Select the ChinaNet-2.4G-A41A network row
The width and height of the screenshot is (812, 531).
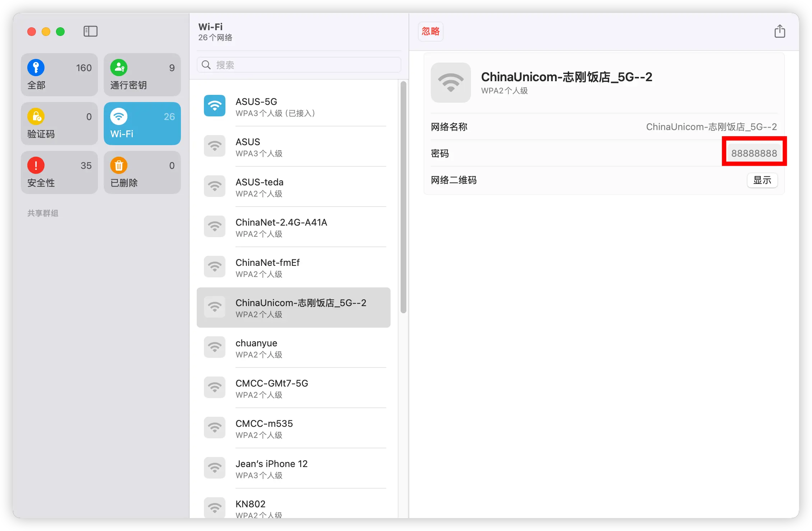(x=294, y=227)
